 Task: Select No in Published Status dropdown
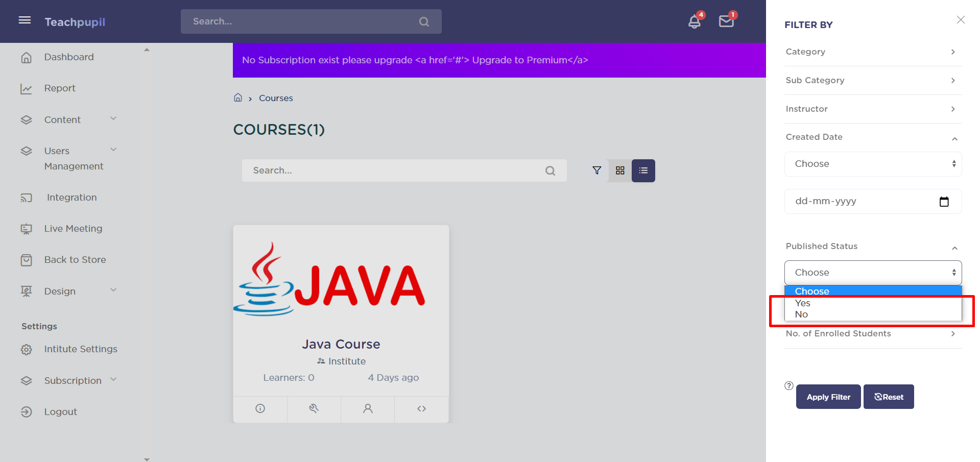coord(802,314)
